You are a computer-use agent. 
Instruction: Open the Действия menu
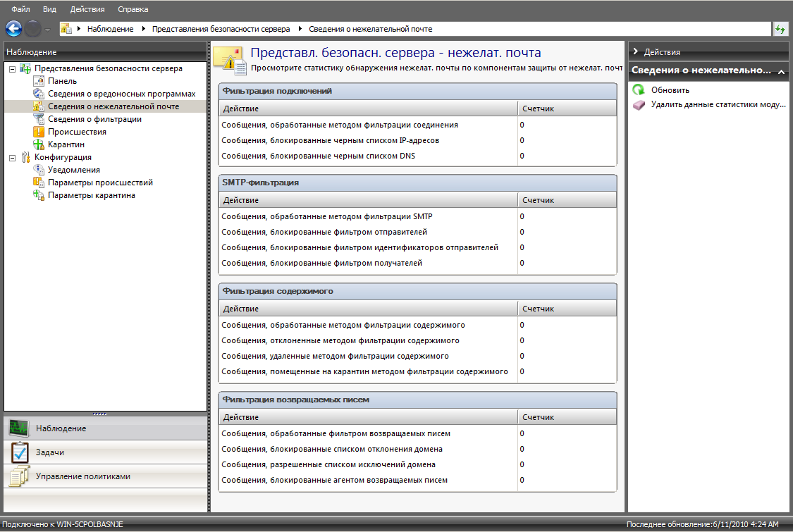(87, 9)
